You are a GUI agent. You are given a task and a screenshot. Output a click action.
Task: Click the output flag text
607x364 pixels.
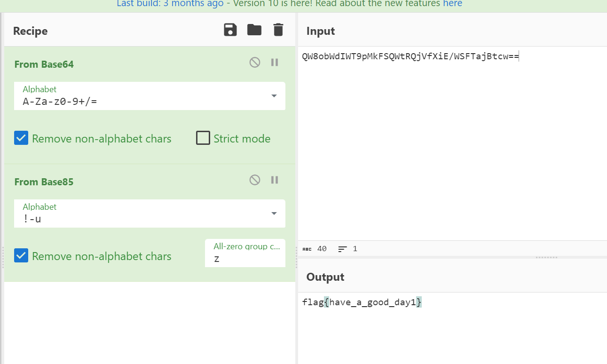362,302
